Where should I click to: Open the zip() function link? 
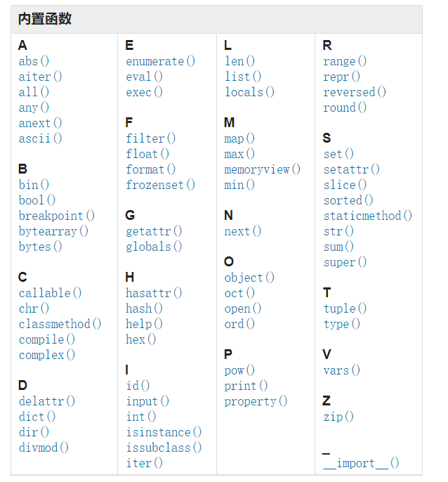pos(338,417)
